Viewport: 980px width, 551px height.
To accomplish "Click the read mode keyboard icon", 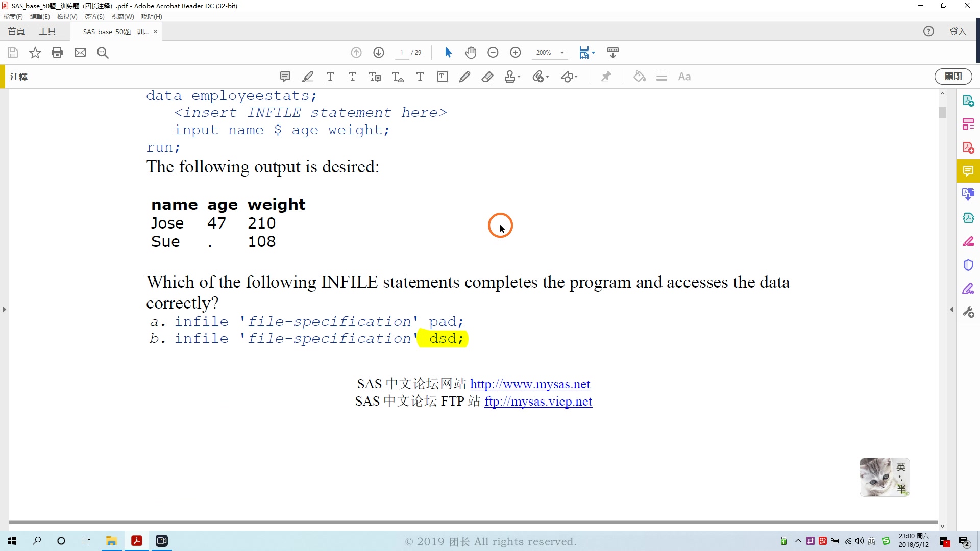I will (613, 53).
